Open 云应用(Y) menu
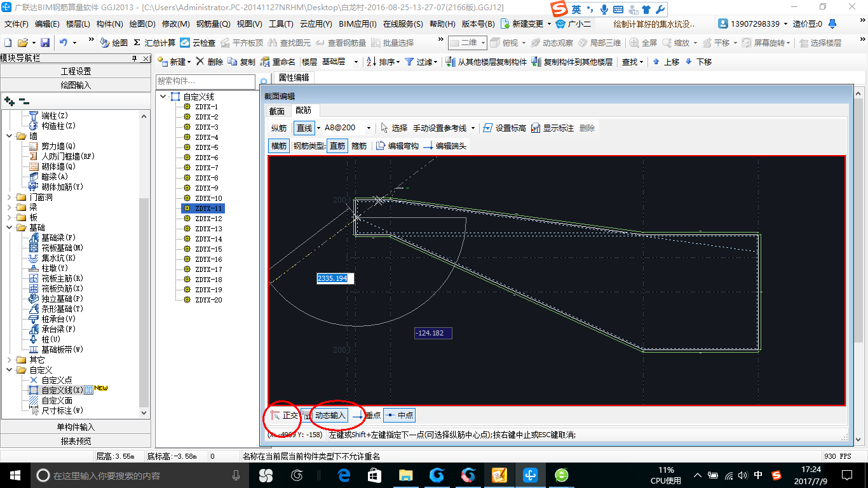The image size is (868, 488). coord(316,24)
